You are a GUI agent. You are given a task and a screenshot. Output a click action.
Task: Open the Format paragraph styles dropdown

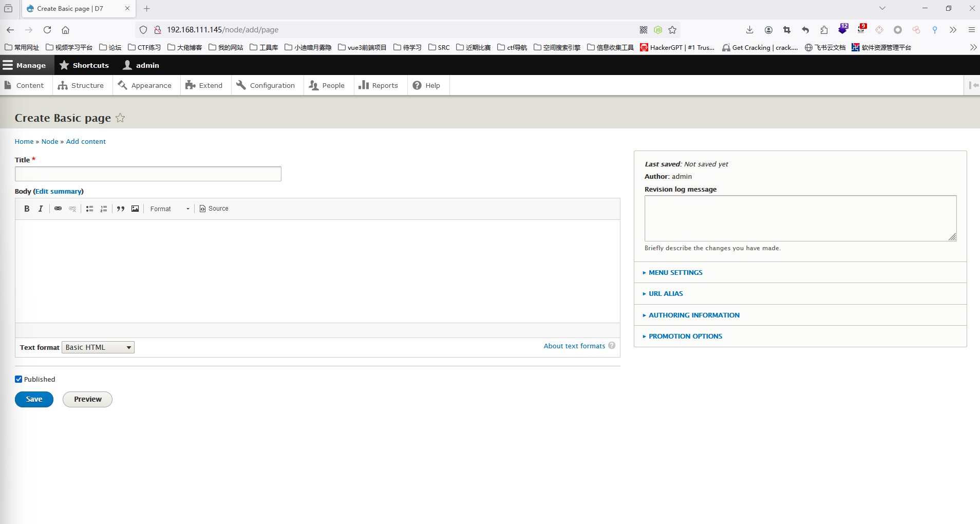pyautogui.click(x=169, y=209)
